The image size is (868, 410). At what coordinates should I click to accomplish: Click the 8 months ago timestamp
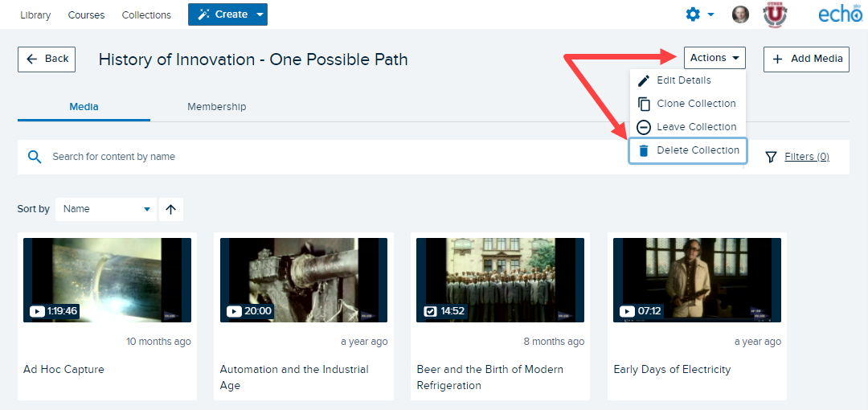coord(554,342)
